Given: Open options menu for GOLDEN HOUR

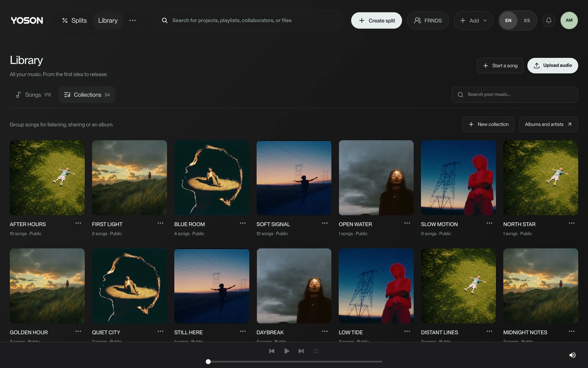Looking at the screenshot, I should click(78, 332).
